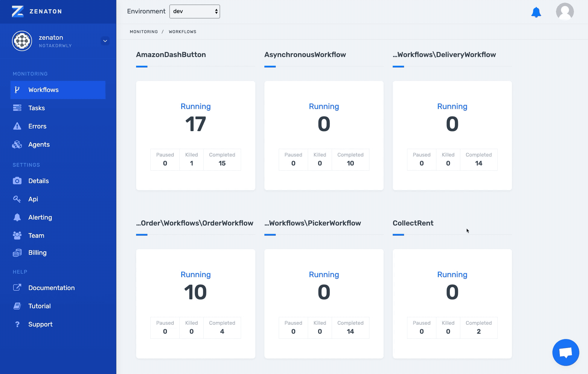Click the WORKFLOWS breadcrumb
This screenshot has width=588, height=374.
(x=182, y=32)
